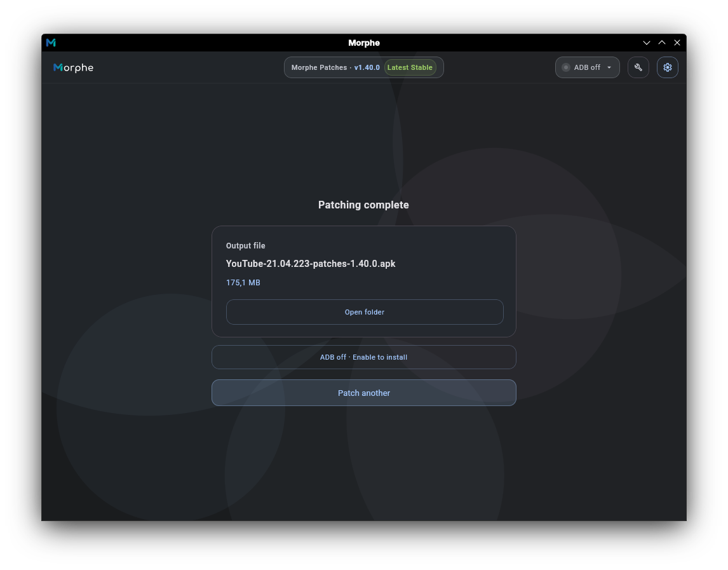Click the Latest Stable badge
The height and width of the screenshot is (570, 728).
coord(410,67)
